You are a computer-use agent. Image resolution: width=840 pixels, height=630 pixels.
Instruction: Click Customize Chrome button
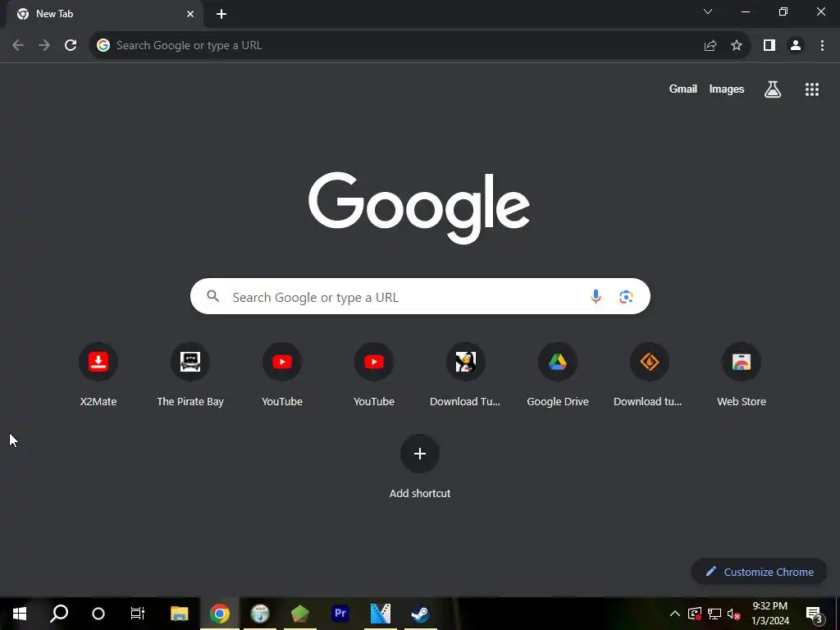point(760,572)
